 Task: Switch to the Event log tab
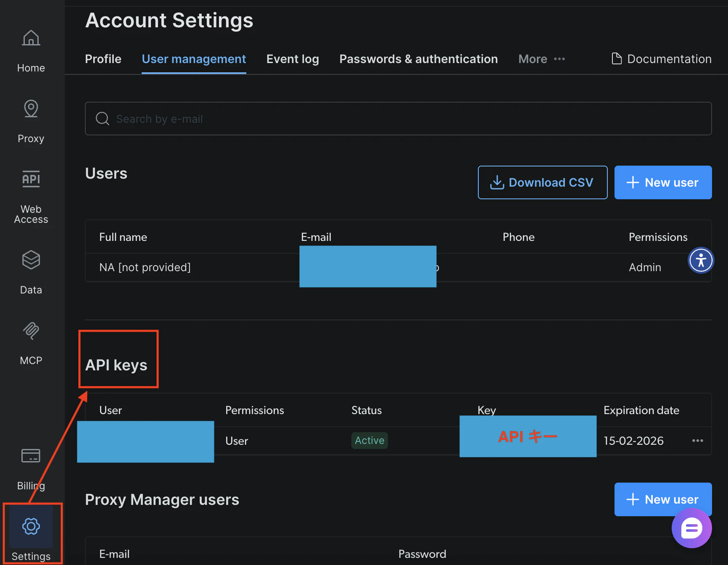[293, 59]
